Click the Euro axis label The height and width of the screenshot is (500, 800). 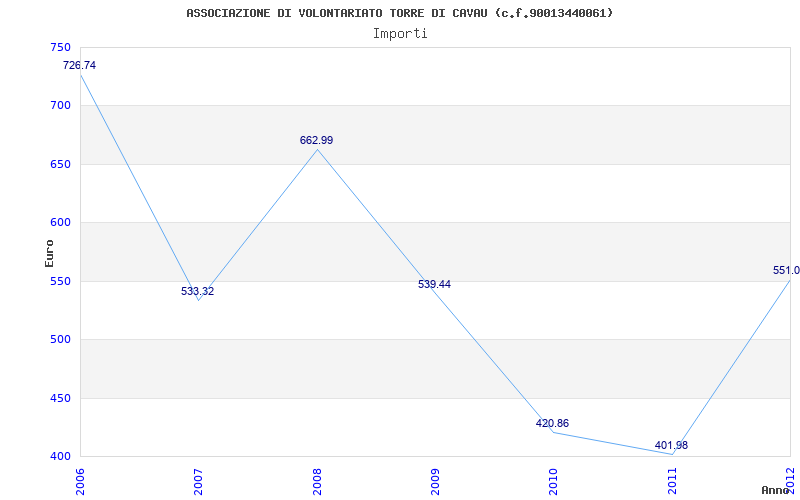pyautogui.click(x=49, y=253)
